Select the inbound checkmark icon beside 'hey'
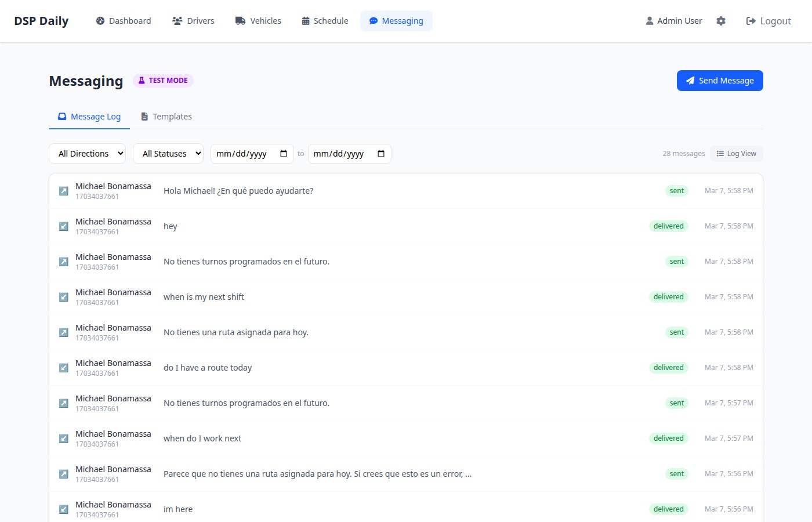 [63, 226]
